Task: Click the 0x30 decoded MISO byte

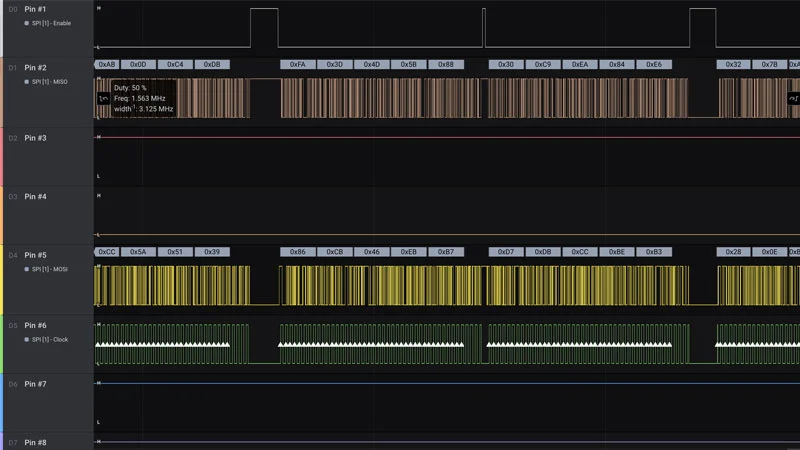Action: click(506, 64)
